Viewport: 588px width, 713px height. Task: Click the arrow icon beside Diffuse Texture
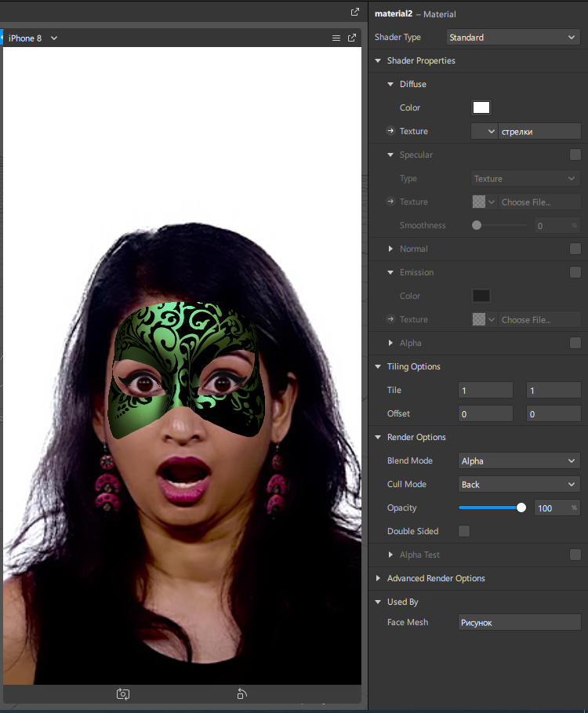click(x=390, y=131)
